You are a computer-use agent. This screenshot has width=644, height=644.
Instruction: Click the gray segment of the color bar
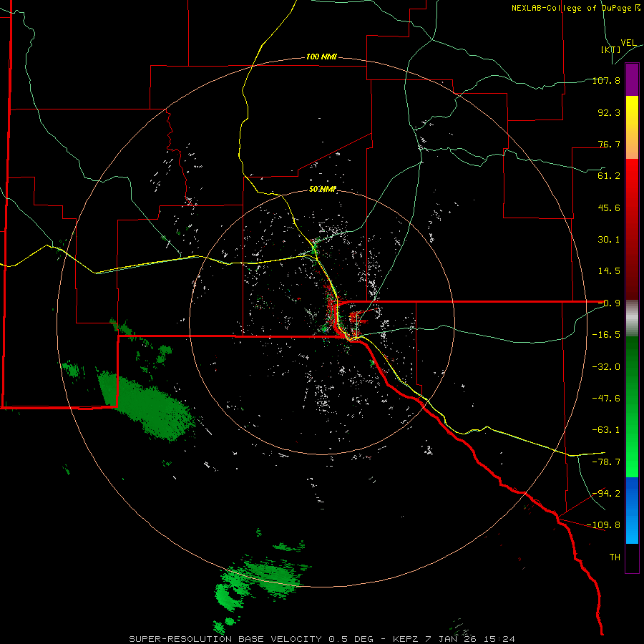pyautogui.click(x=632, y=318)
